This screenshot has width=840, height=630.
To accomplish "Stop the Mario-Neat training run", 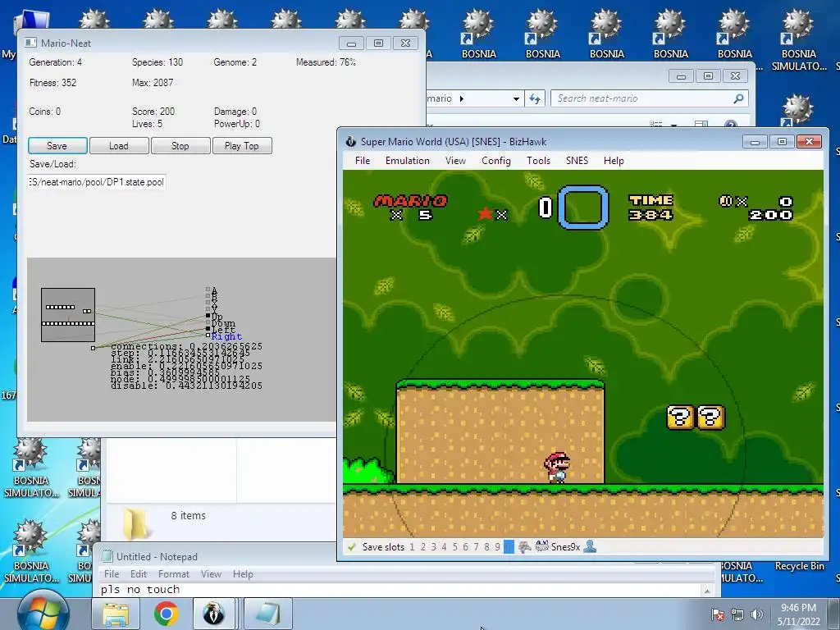I will (x=180, y=146).
